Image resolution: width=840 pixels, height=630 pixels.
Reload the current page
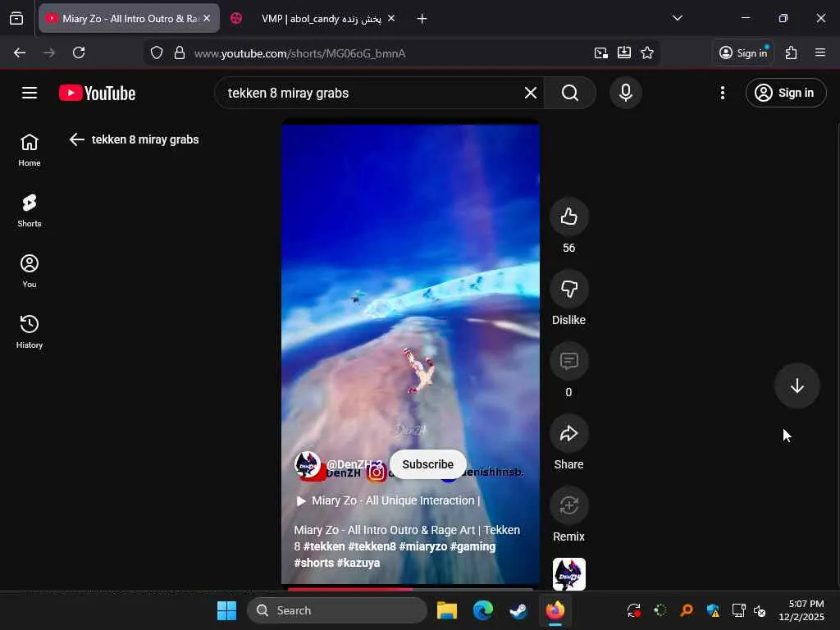coord(79,52)
